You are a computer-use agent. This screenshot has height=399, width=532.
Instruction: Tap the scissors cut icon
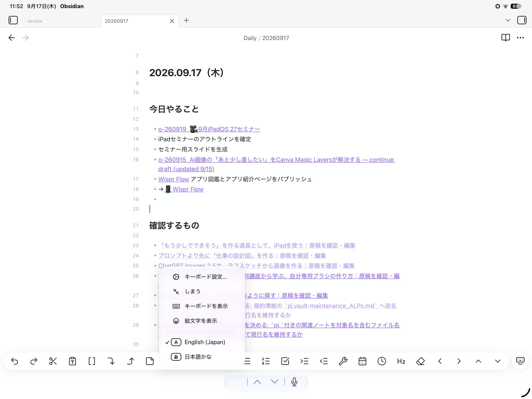pos(53,361)
